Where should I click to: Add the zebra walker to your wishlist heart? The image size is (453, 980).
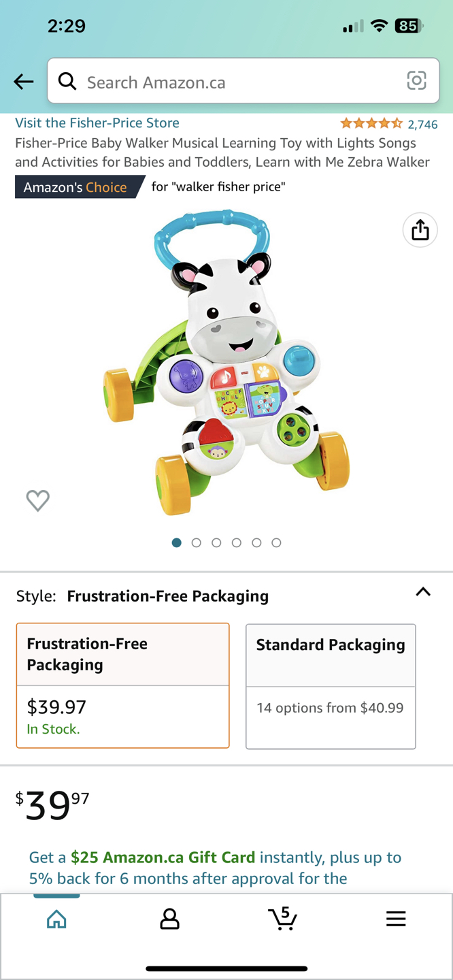[x=38, y=501]
